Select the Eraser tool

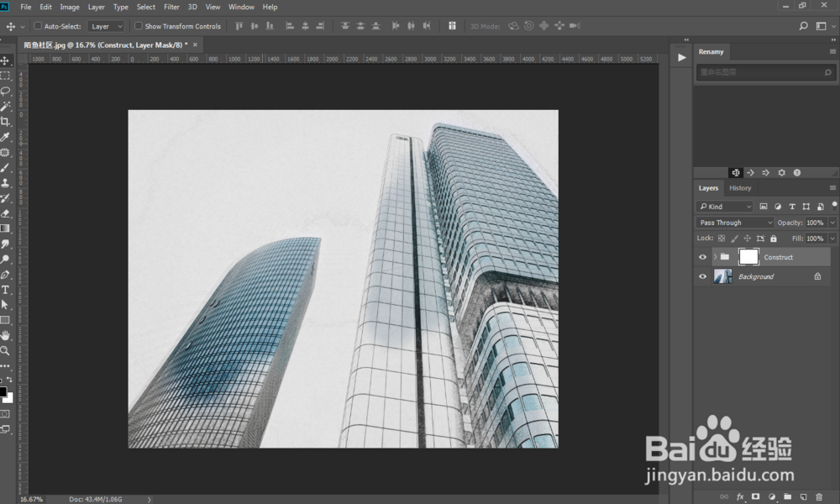pyautogui.click(x=5, y=213)
